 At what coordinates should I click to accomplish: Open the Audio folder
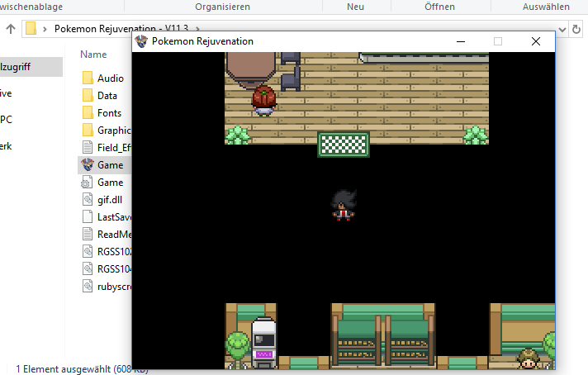coord(111,78)
